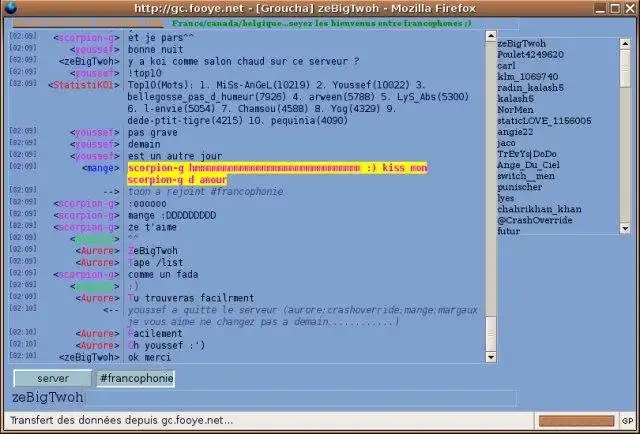Screen dimensions: 640x434
Task: Select Ange_Du_Ciel in the user list
Action: coord(528,165)
